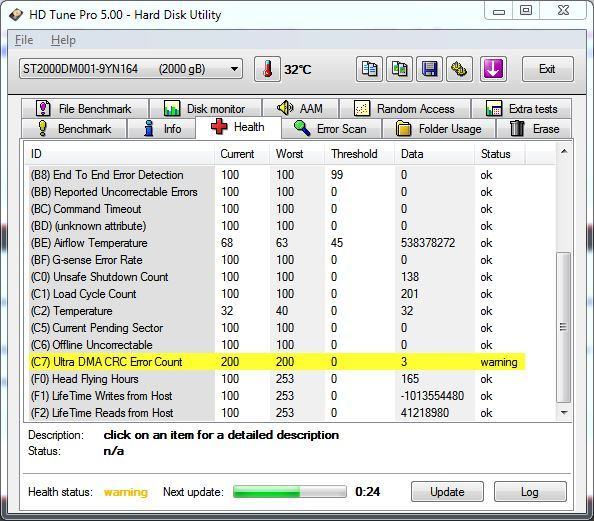The height and width of the screenshot is (521, 594).
Task: Copy info to clipboard icon
Action: click(x=369, y=69)
